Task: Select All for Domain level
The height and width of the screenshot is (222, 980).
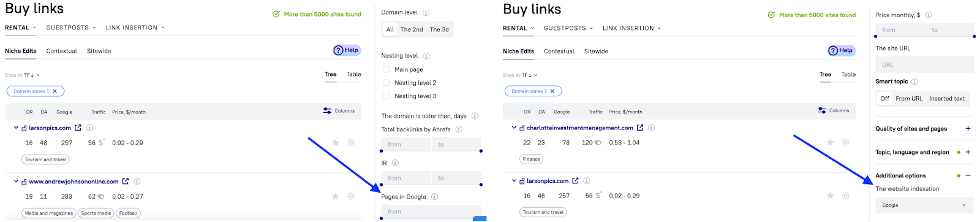Action: (390, 29)
